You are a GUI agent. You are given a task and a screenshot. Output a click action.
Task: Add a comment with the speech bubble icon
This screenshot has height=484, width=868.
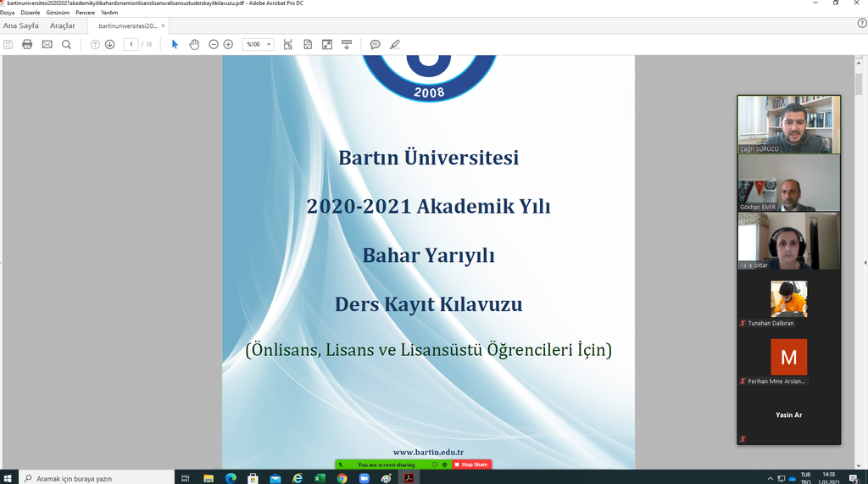pos(375,44)
